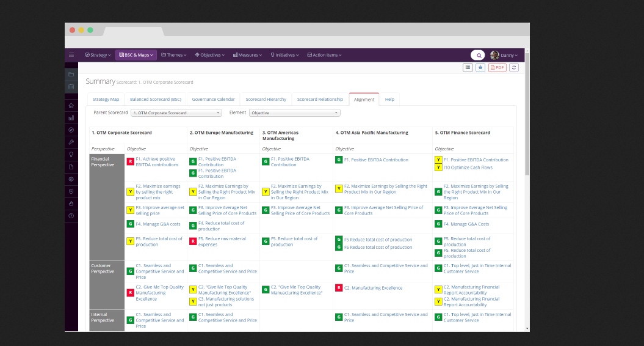
Task: Switch to the Governance Calendar tab
Action: (x=213, y=99)
